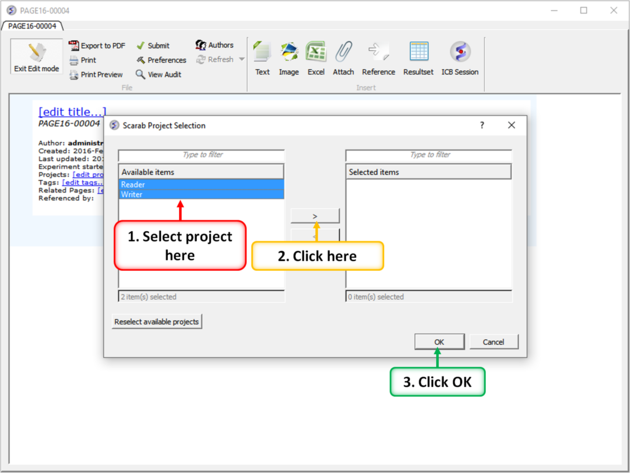This screenshot has height=473, width=630.
Task: Click Reselect available projects button
Action: tap(158, 321)
